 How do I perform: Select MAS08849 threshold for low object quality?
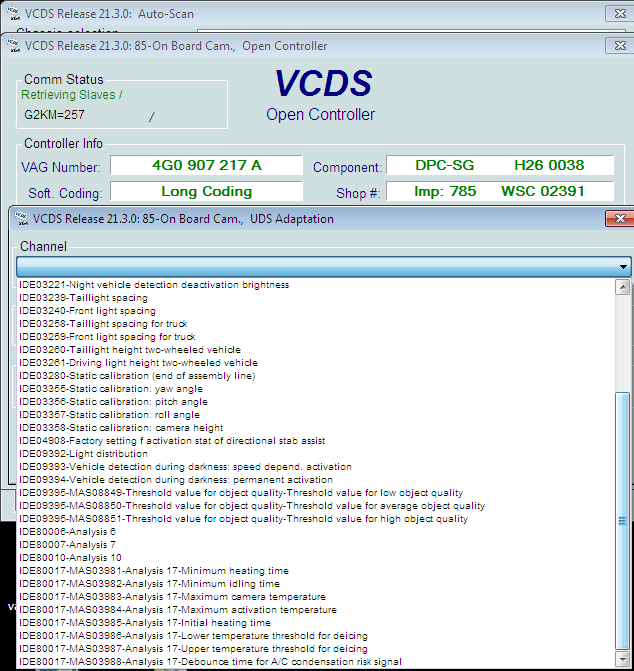(316, 493)
